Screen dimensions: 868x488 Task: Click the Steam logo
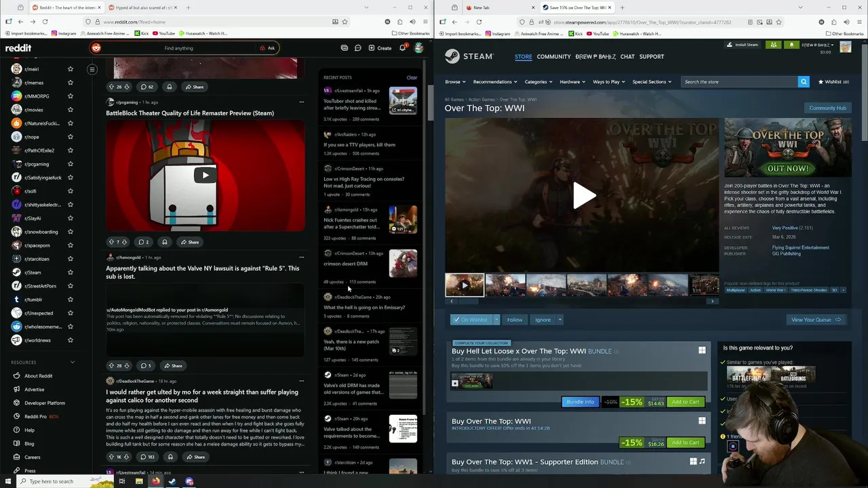pyautogui.click(x=469, y=56)
